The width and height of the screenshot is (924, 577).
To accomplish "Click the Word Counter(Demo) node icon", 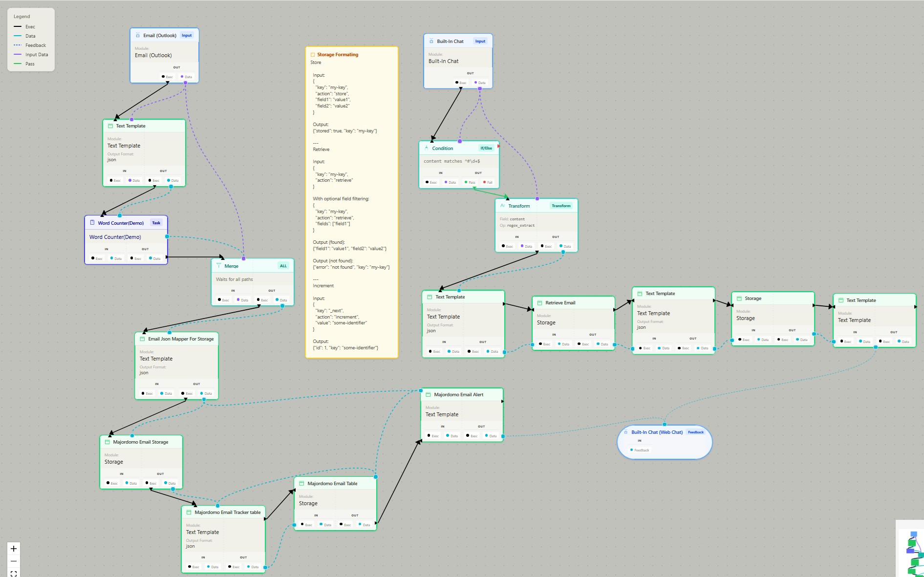I will pyautogui.click(x=92, y=223).
